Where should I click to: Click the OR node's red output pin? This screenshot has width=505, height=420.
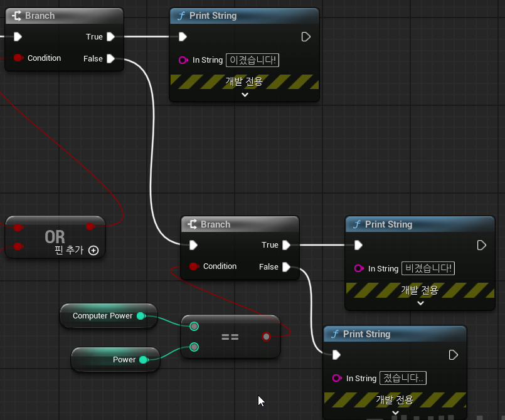[90, 226]
